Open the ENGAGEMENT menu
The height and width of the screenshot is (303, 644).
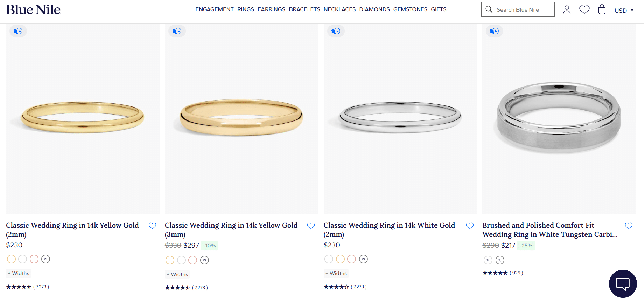(214, 9)
